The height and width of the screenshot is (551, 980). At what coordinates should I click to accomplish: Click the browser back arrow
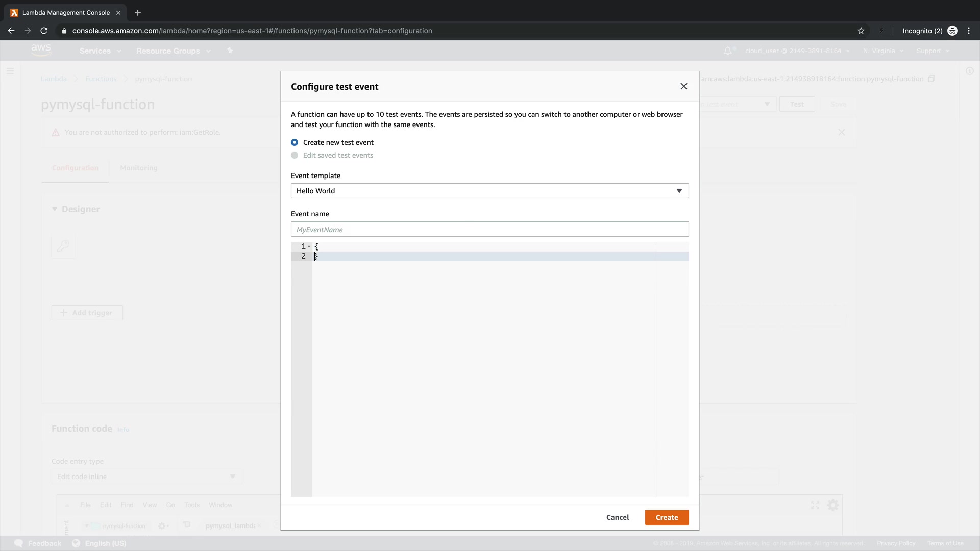coord(11,31)
